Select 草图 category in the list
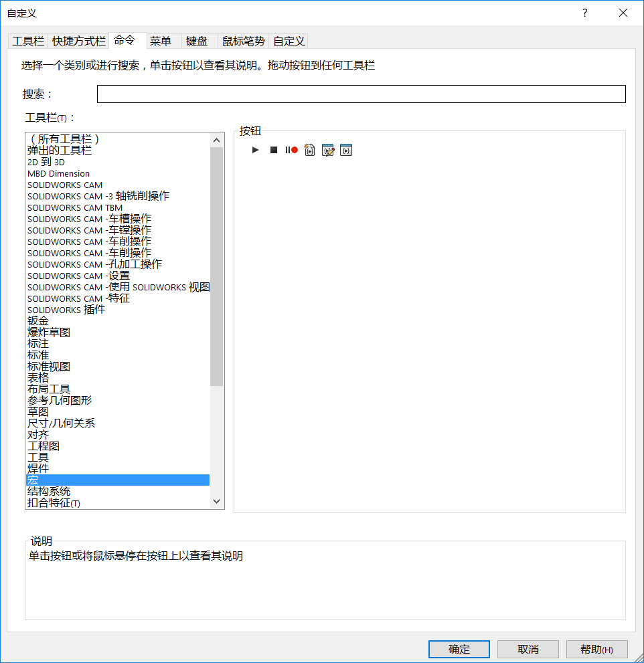 [38, 412]
